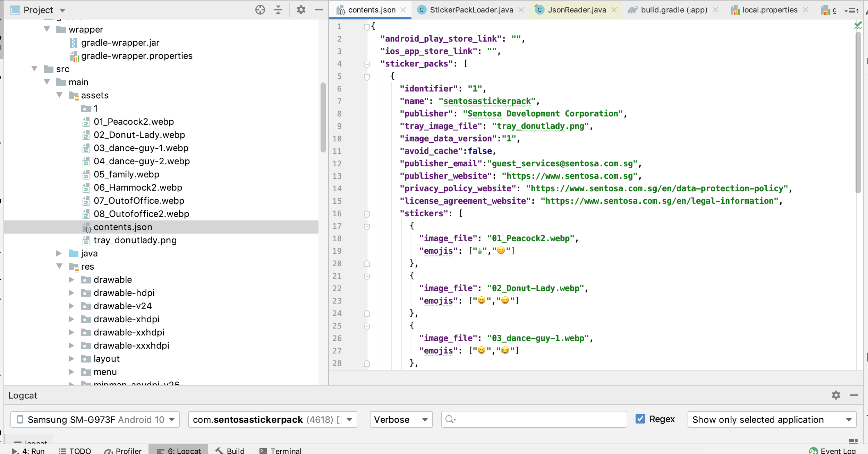The width and height of the screenshot is (868, 454).
Task: Collapse the src folder
Action: [x=35, y=69]
